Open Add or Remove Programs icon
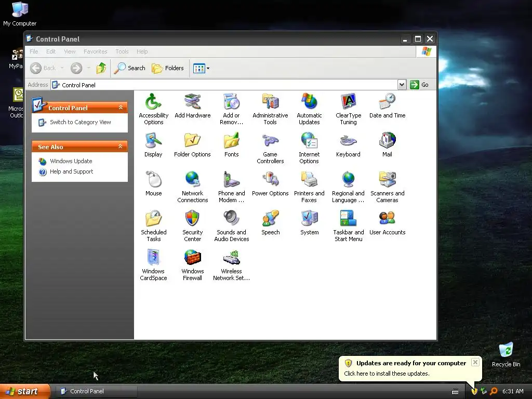This screenshot has width=532, height=399. pyautogui.click(x=231, y=109)
